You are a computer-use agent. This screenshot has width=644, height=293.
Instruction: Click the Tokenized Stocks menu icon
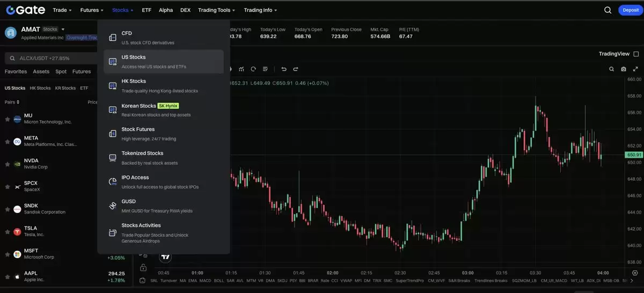coord(113,158)
